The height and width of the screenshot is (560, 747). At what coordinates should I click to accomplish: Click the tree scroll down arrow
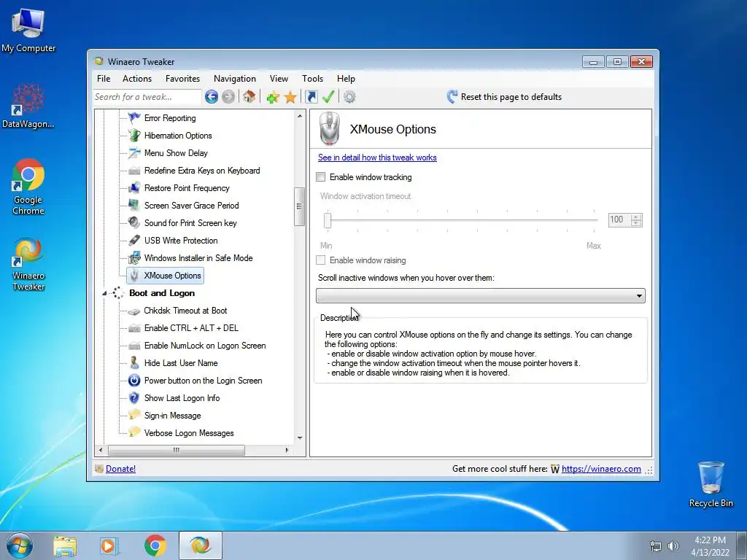coord(300,437)
